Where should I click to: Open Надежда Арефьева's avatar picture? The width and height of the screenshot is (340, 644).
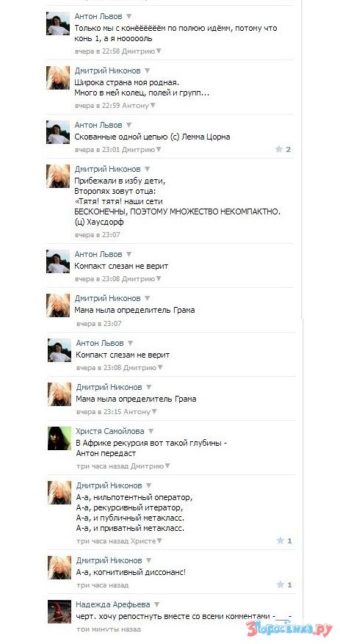(x=59, y=612)
